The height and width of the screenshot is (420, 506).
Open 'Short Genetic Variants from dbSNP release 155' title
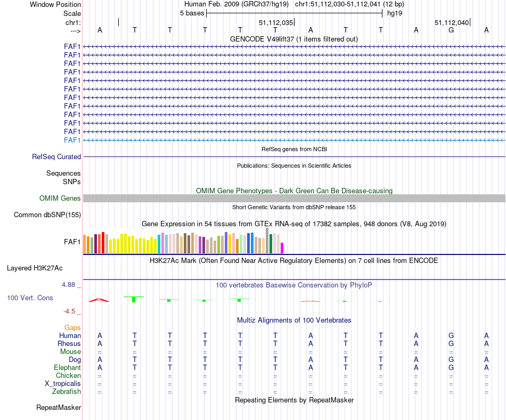(x=294, y=207)
